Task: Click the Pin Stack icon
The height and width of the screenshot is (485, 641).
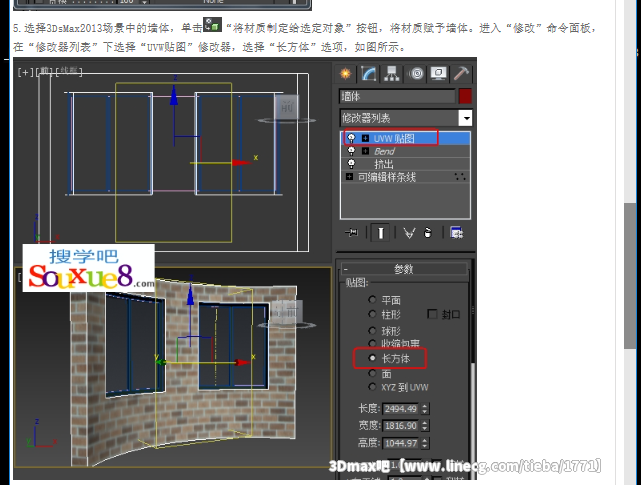Action: tap(351, 233)
